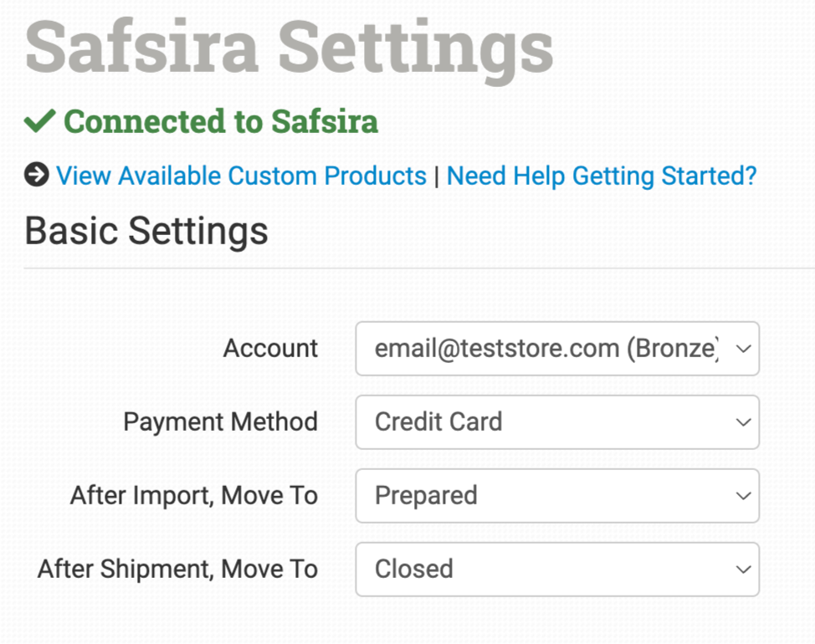Open the View Available Custom Products link

pyautogui.click(x=241, y=176)
